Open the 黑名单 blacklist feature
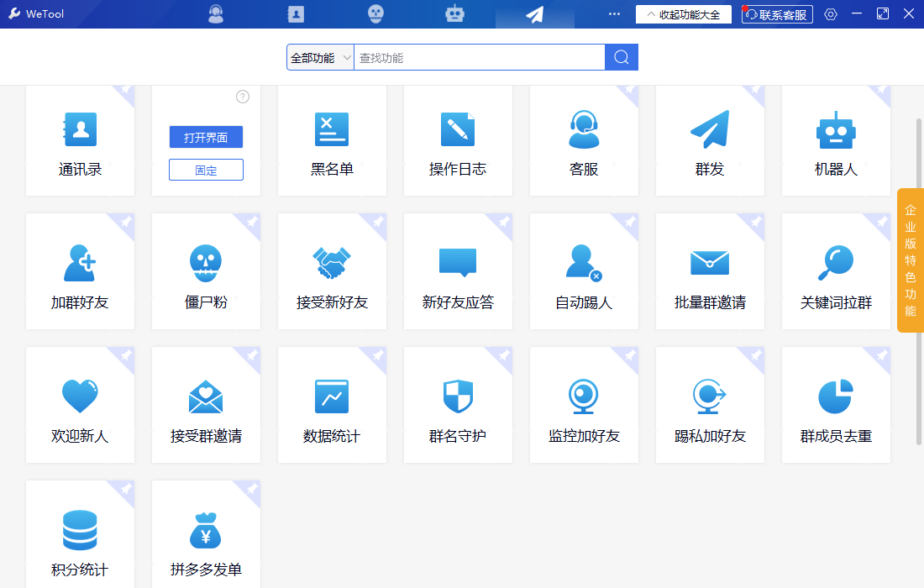This screenshot has width=924, height=588. (332, 140)
